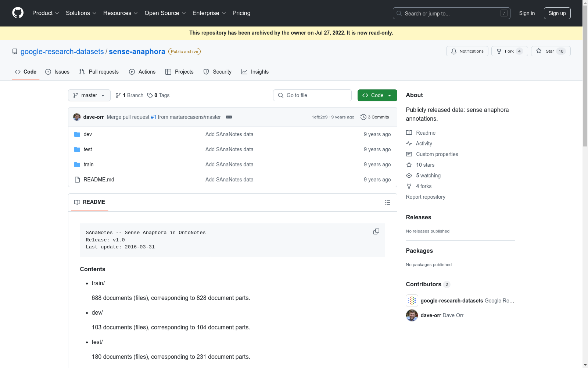This screenshot has width=588, height=368.
Task: Open the Pull requests tab
Action: (99, 72)
